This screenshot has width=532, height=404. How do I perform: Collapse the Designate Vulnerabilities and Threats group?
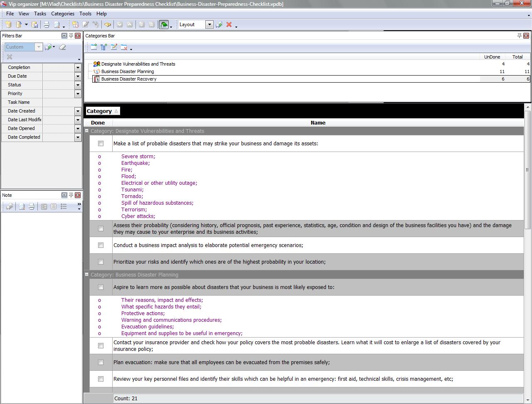click(87, 131)
